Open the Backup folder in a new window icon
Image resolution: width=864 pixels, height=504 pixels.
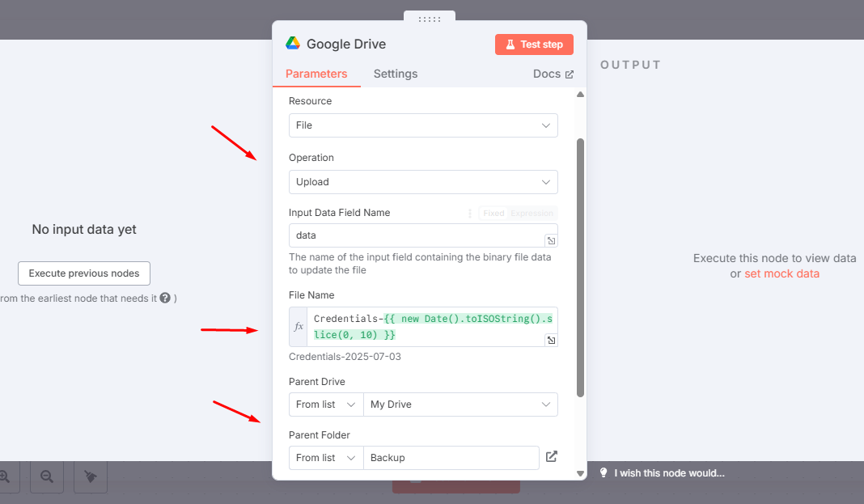[x=552, y=456]
